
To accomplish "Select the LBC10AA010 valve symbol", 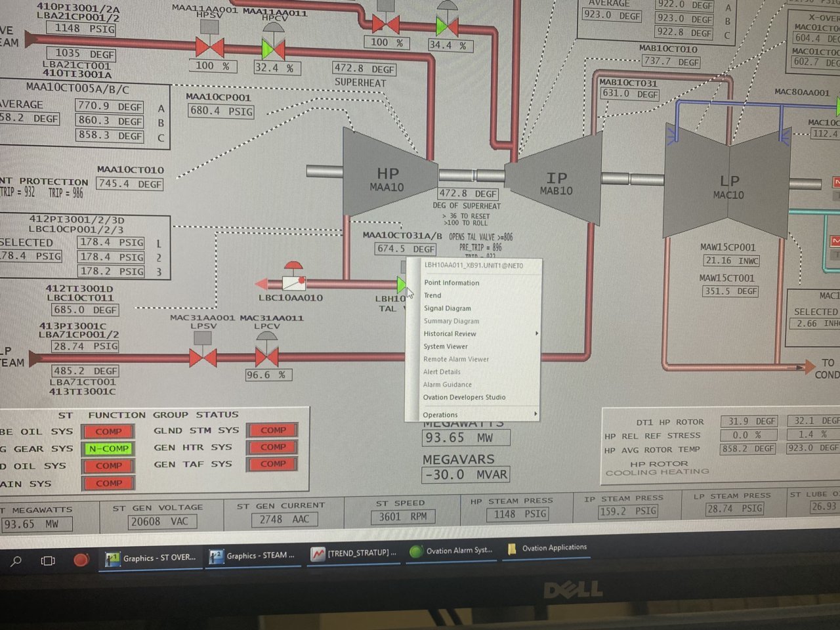I will [293, 283].
